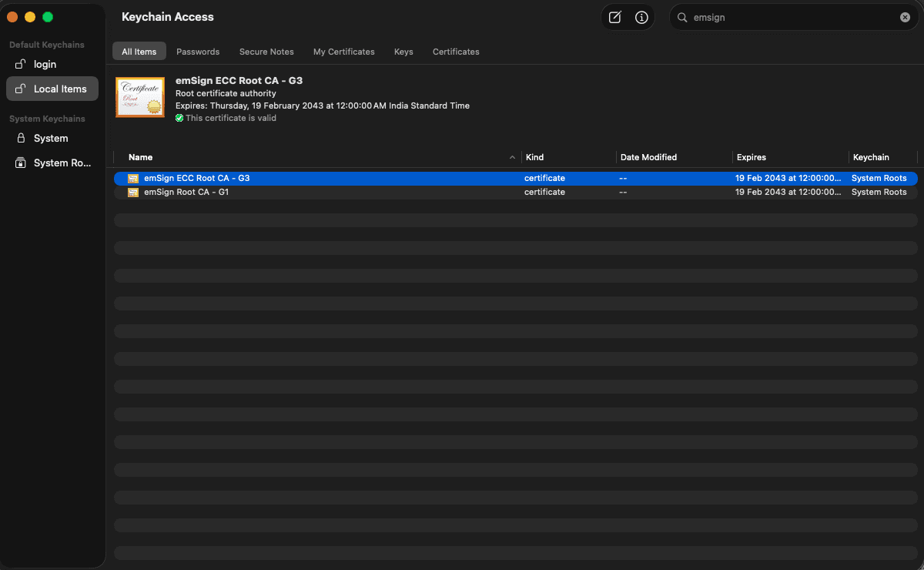Select the Local Items keychain
This screenshot has height=570, width=924.
52,89
